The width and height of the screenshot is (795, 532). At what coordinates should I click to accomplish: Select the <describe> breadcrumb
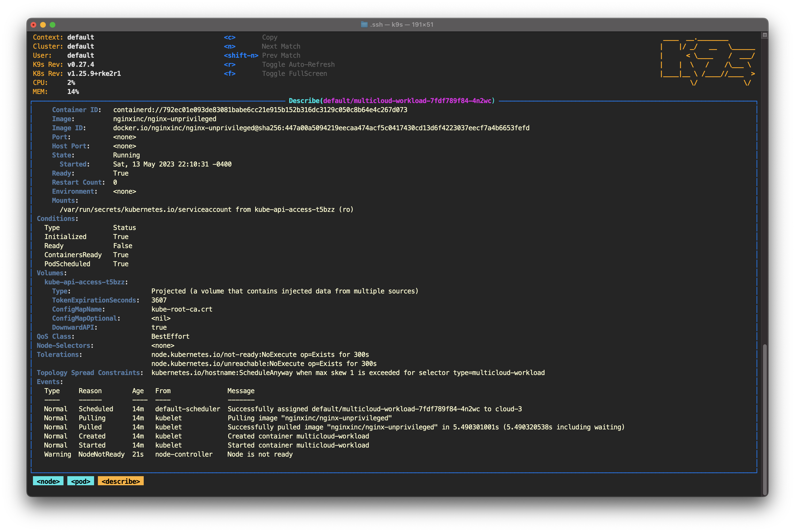121,481
